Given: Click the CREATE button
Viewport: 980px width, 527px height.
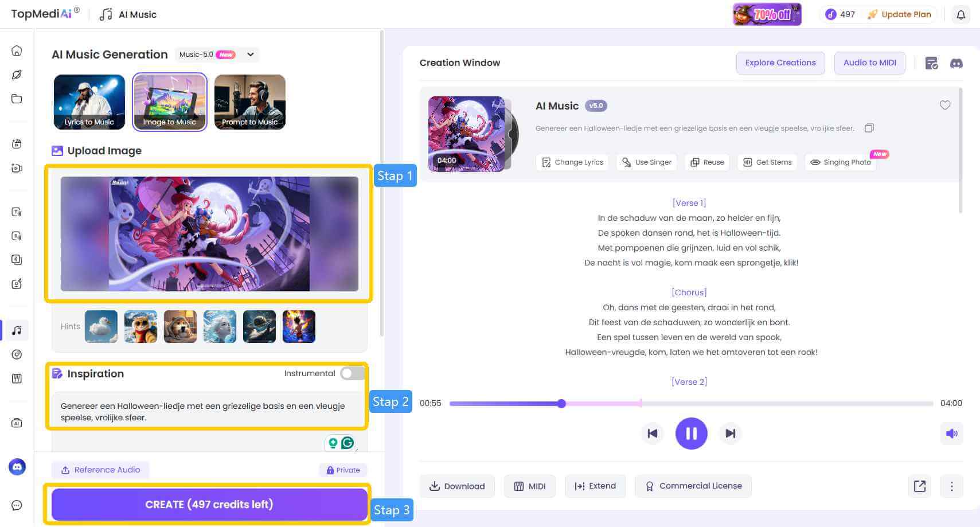Looking at the screenshot, I should pos(209,504).
